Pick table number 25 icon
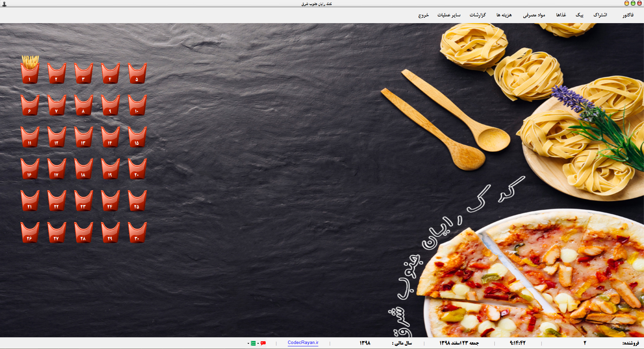 [137, 200]
